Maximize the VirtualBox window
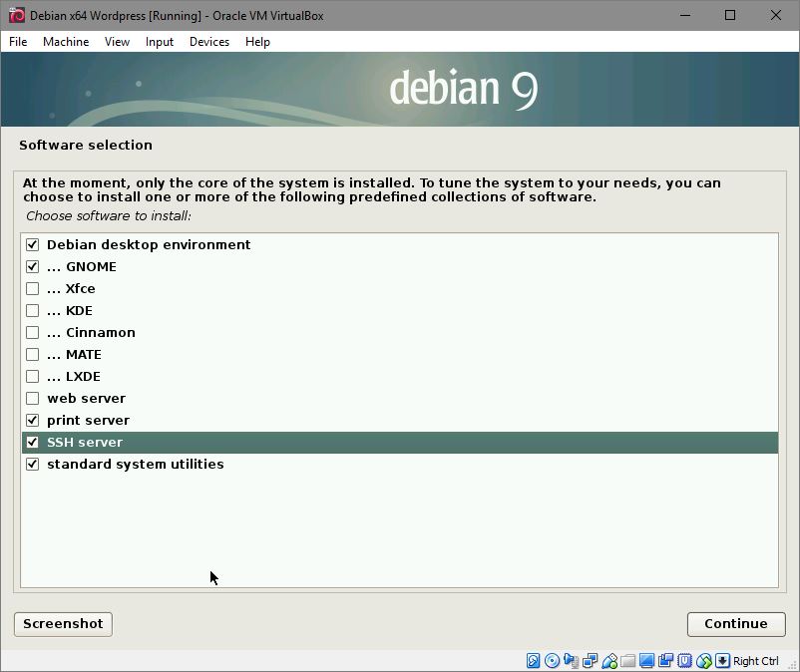This screenshot has height=672, width=800. tap(730, 15)
